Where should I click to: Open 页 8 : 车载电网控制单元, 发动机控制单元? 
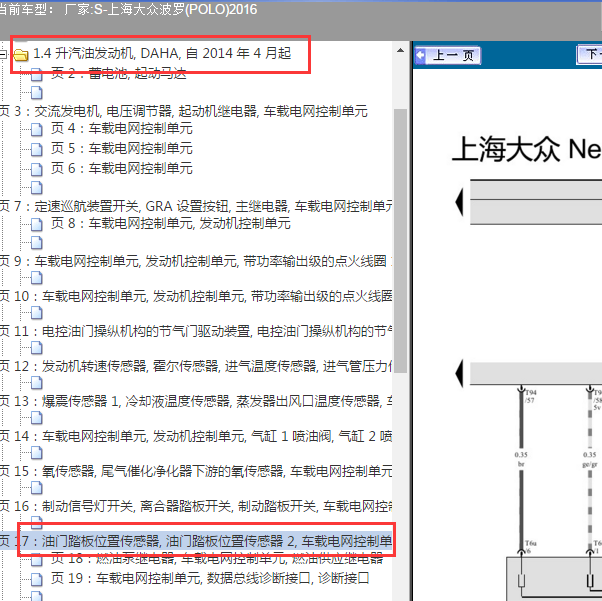171,223
